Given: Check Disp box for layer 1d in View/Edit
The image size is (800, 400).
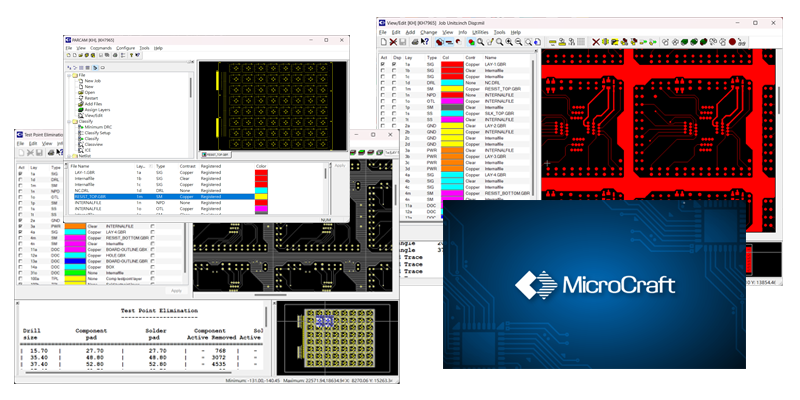Looking at the screenshot, I should coord(393,83).
